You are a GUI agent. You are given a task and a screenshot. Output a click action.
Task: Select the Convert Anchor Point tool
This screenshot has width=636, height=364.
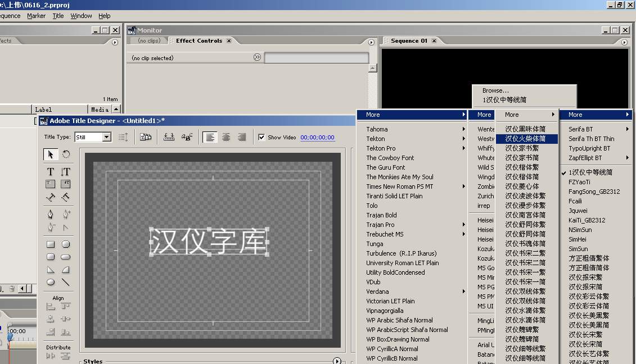[66, 228]
